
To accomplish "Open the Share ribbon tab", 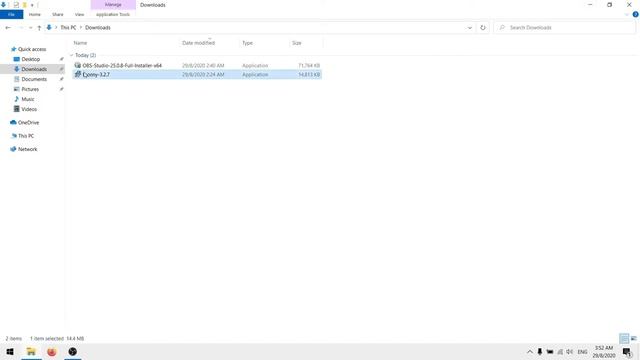I will click(x=58, y=14).
